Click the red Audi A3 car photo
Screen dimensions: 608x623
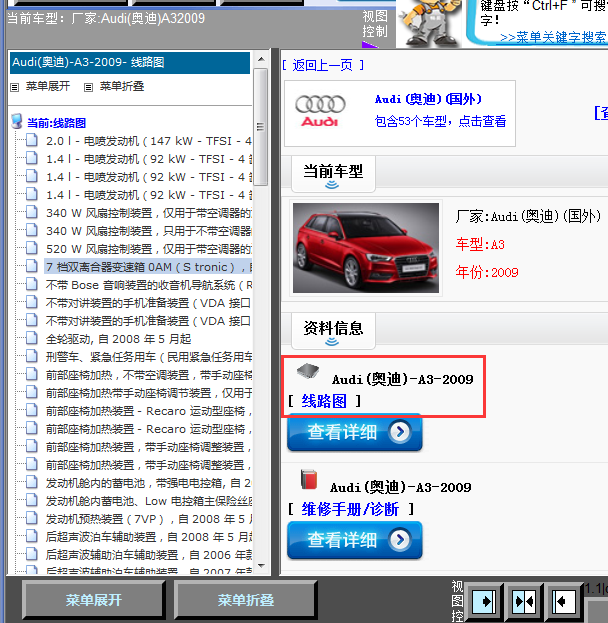tap(366, 248)
